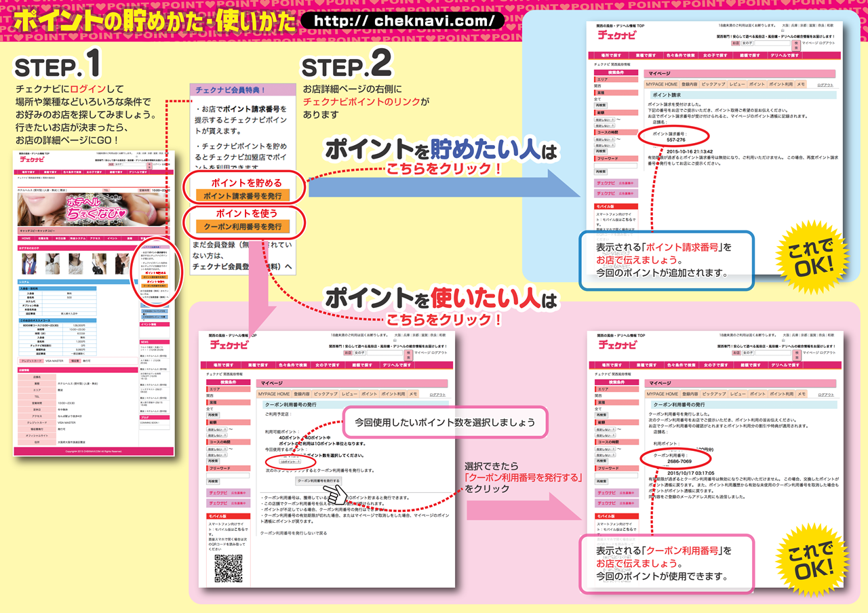This screenshot has height=613, width=868.
Task: Click the チェクナビ会員登録（無料）へ link
Action: coord(243,266)
